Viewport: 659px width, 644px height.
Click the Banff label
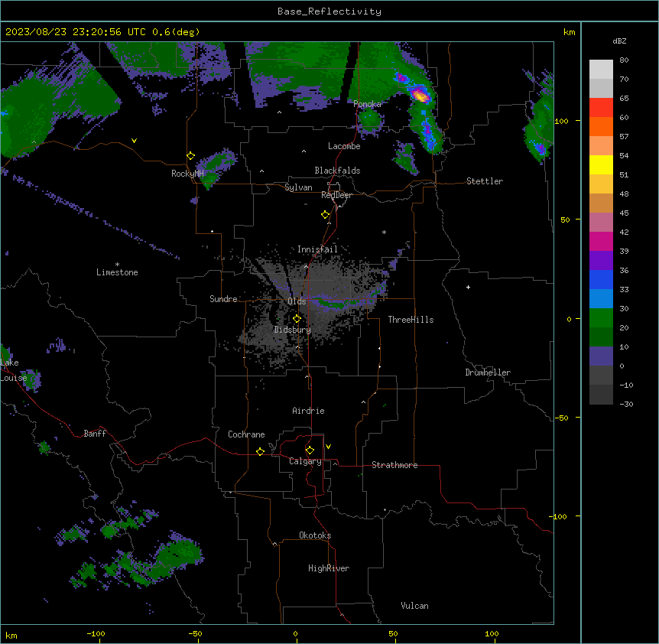pos(95,434)
